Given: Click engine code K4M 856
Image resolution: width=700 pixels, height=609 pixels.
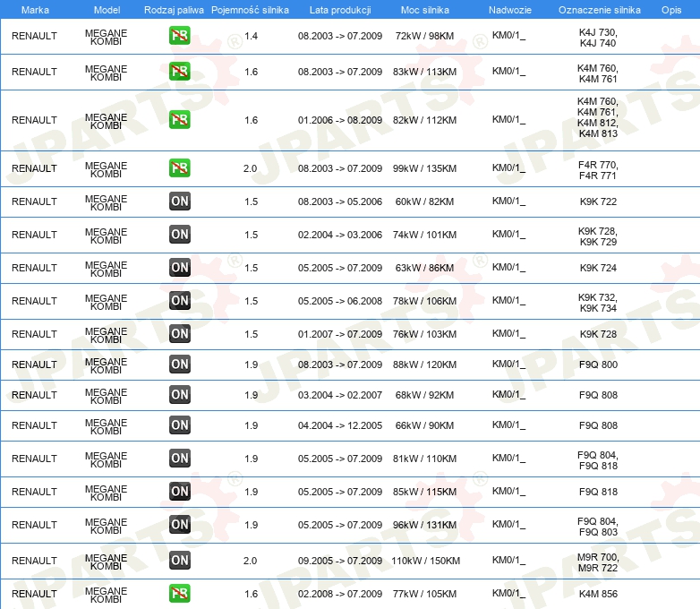Looking at the screenshot, I should click(x=598, y=594).
